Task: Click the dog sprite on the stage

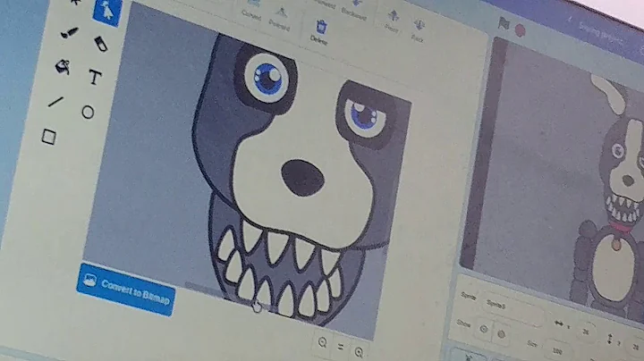Action: (x=614, y=197)
